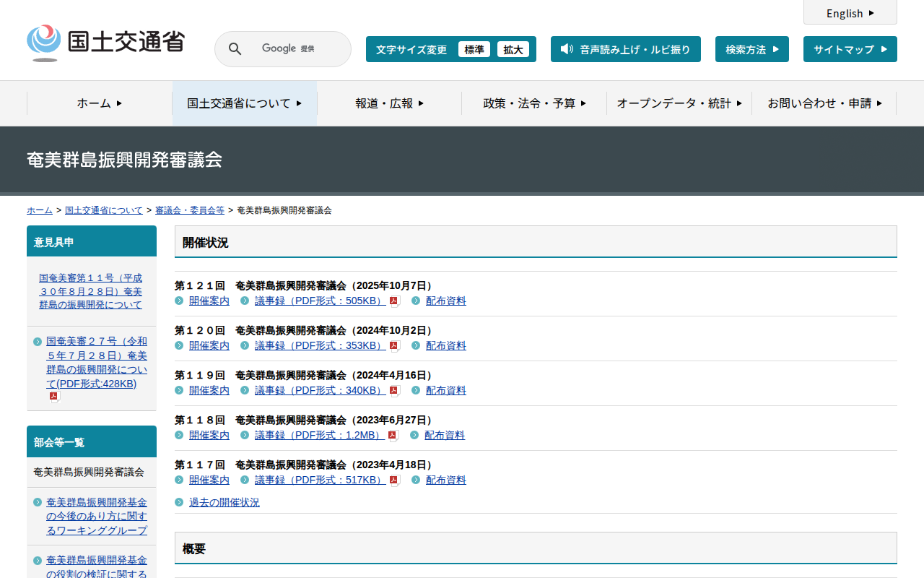Open the ホーム navigation menu item
The height and width of the screenshot is (578, 924).
click(100, 103)
